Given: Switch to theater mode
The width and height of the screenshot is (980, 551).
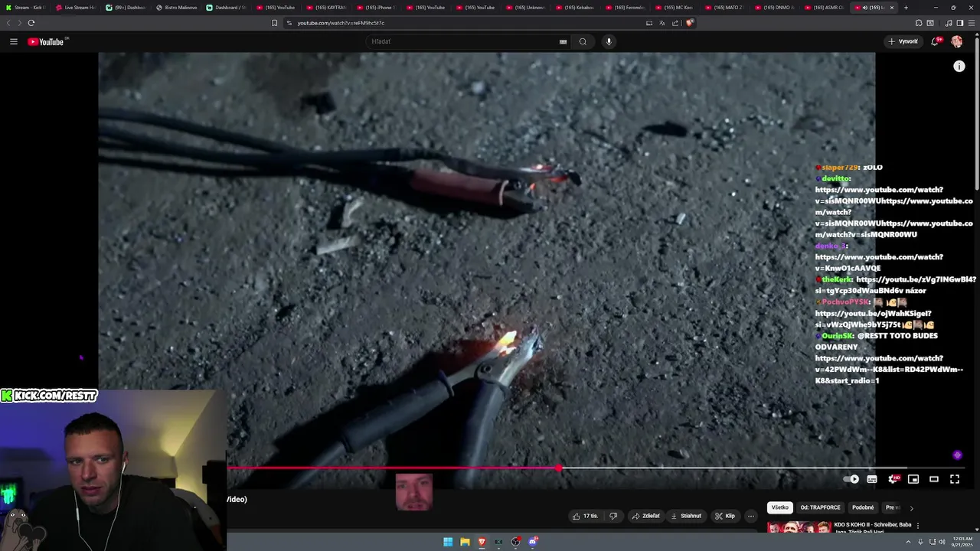Looking at the screenshot, I should point(934,479).
